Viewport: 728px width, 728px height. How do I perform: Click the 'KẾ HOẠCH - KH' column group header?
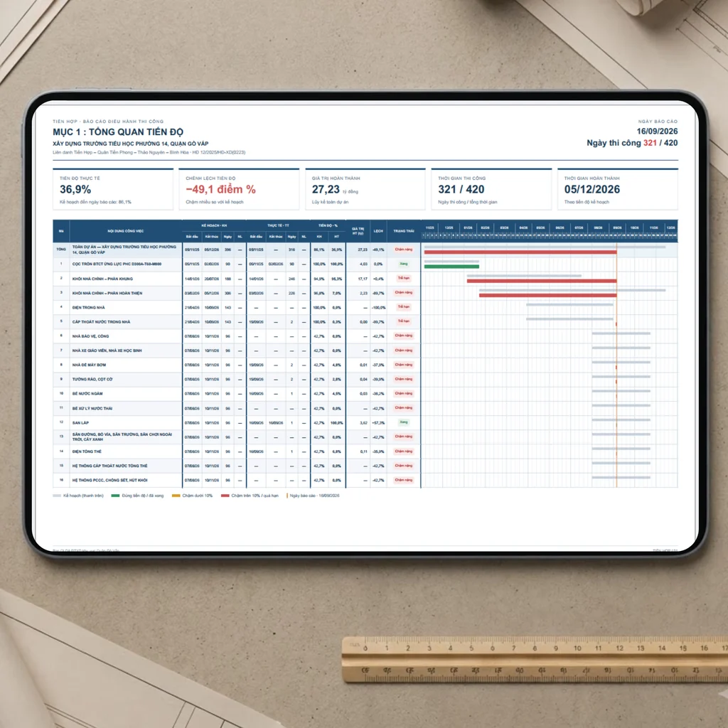pos(214,225)
